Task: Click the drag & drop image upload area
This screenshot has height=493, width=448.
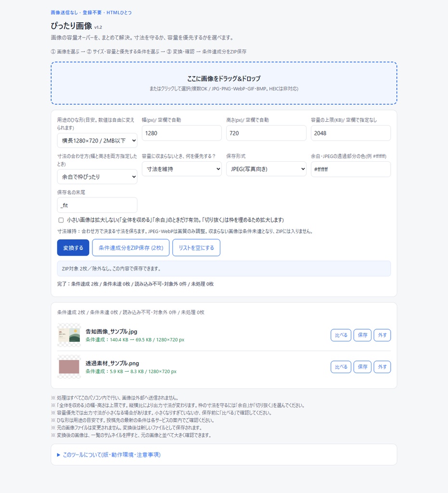Action: pyautogui.click(x=224, y=83)
